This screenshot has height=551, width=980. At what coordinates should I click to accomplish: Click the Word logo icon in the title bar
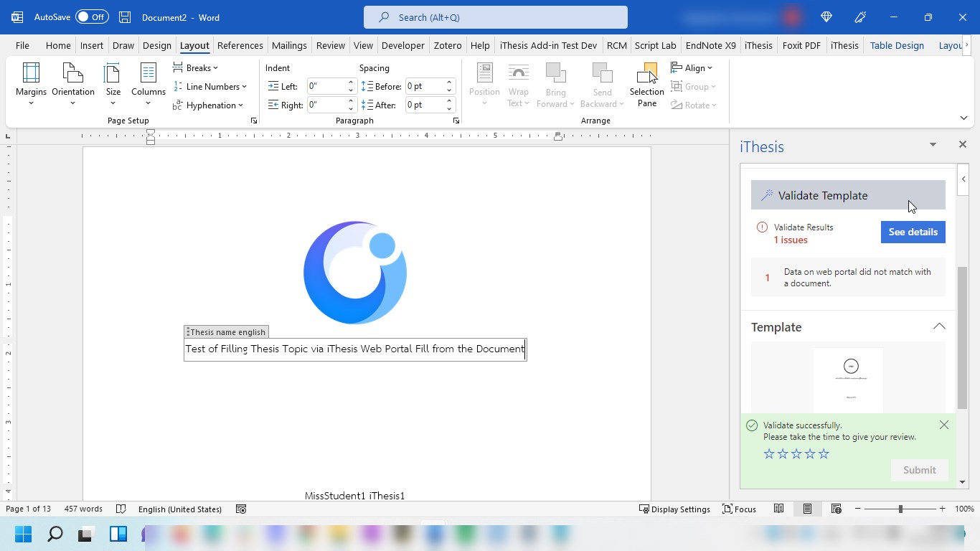click(x=17, y=17)
